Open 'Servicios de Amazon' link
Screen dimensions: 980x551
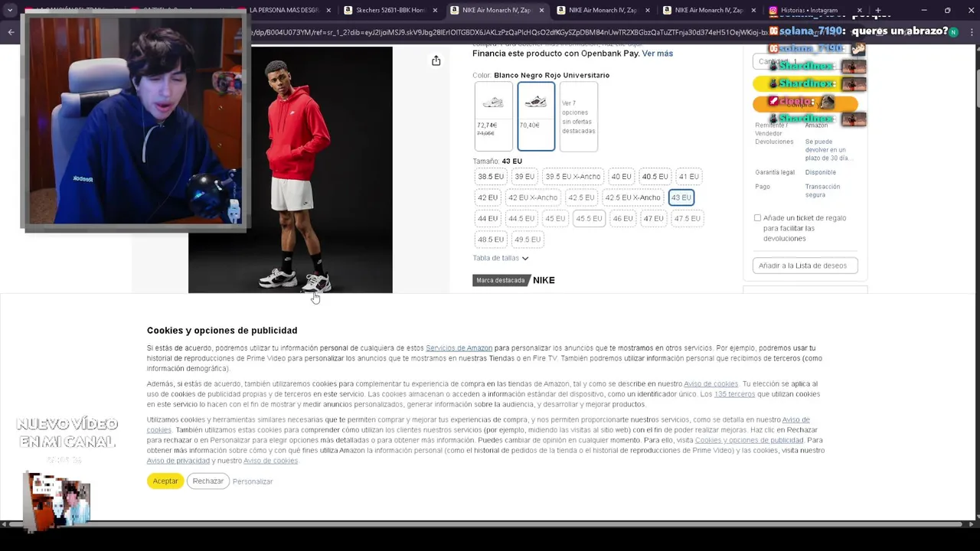459,348
